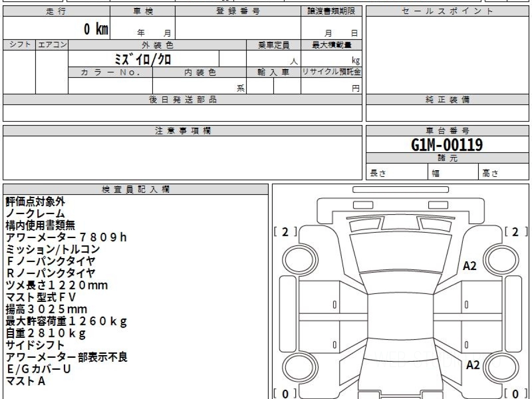Click the 注意事項欄 header
The height and width of the screenshot is (399, 532).
pos(183,131)
